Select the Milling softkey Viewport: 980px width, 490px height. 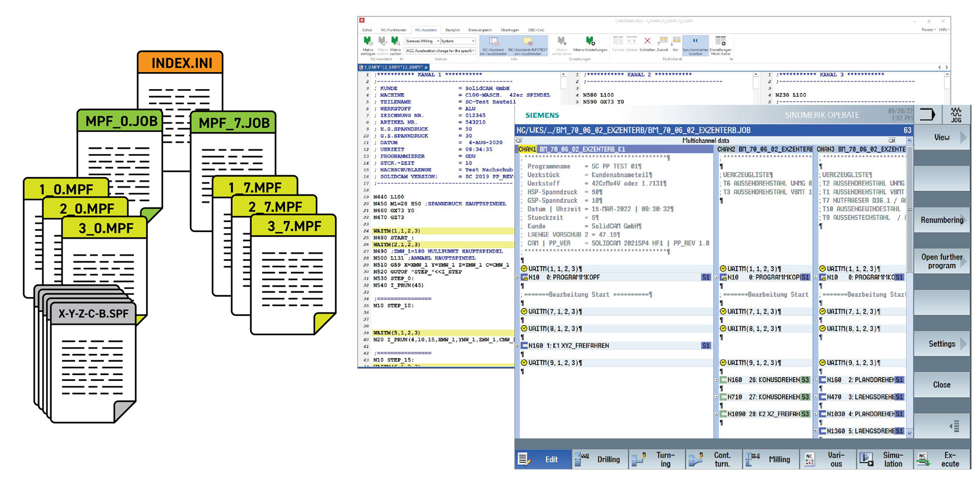771,460
